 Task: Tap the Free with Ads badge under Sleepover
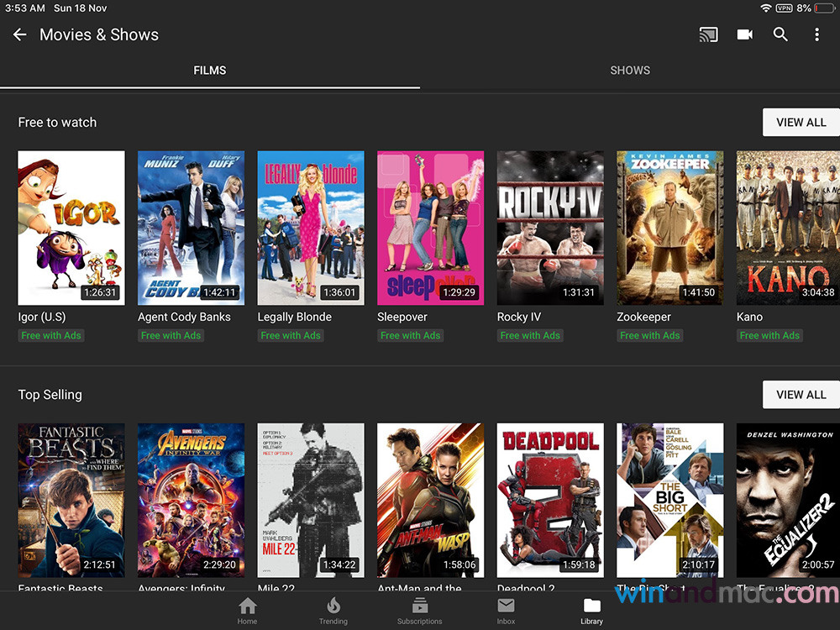pyautogui.click(x=411, y=335)
